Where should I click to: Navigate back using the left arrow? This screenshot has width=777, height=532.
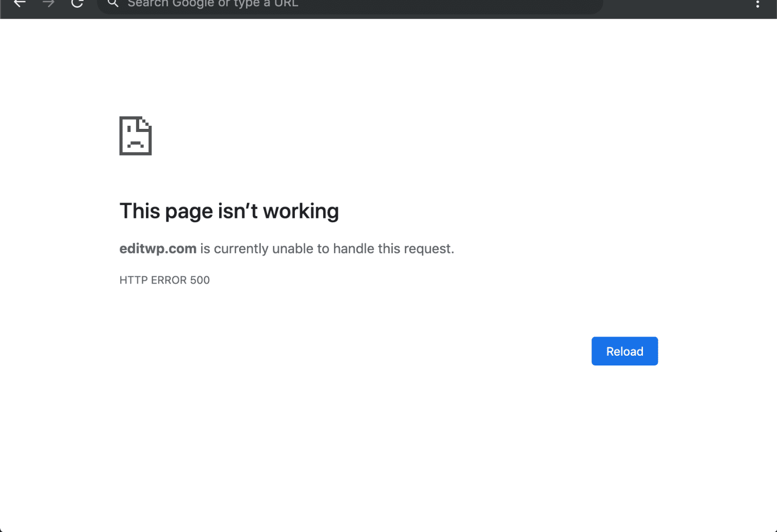20,4
